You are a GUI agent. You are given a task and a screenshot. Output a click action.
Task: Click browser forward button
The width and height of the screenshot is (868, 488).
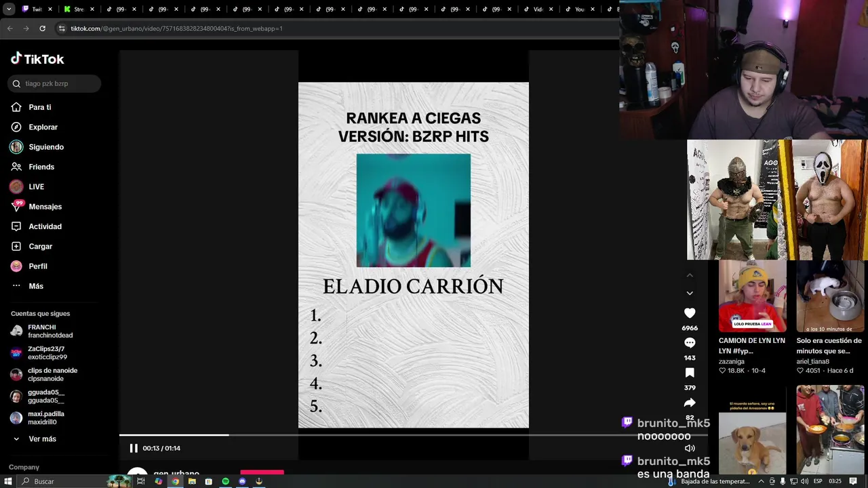coord(26,28)
